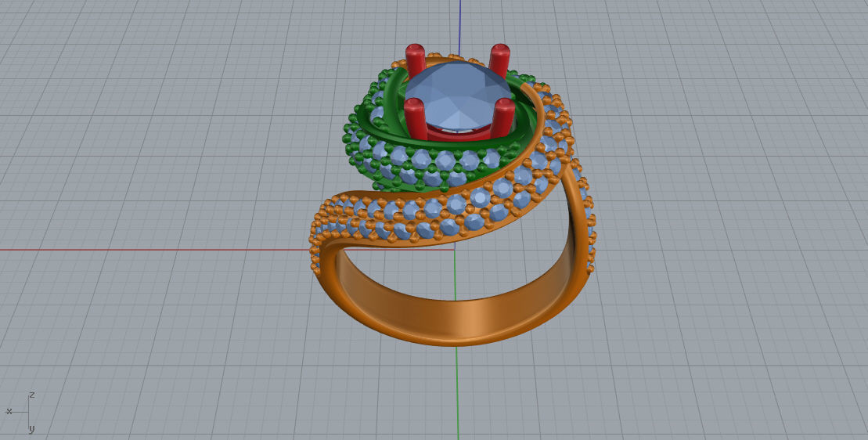Select the rear-left red prong

coord(415,60)
